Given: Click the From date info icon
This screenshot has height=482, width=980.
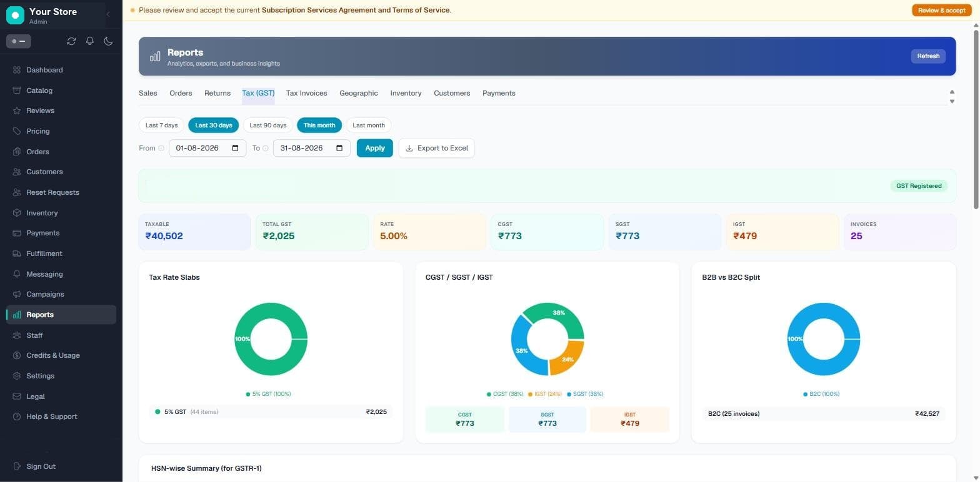Looking at the screenshot, I should 161,148.
